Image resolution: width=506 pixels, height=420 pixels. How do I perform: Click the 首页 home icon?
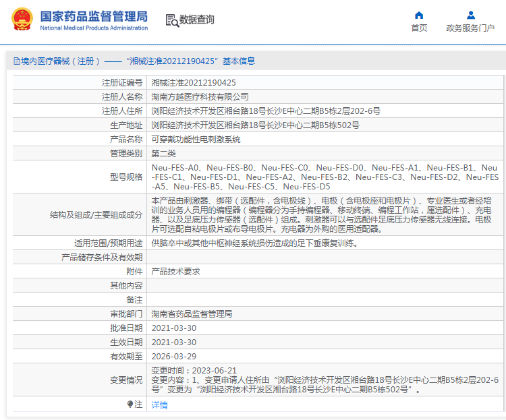419,15
